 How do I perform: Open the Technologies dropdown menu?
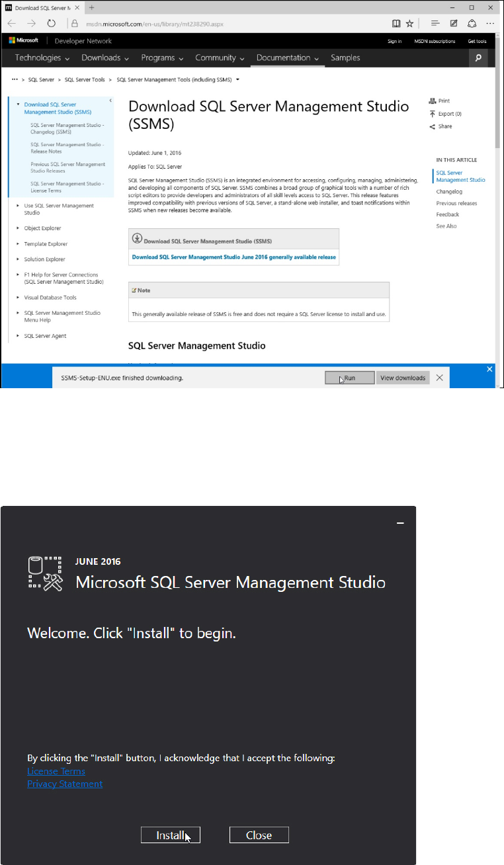coord(42,58)
